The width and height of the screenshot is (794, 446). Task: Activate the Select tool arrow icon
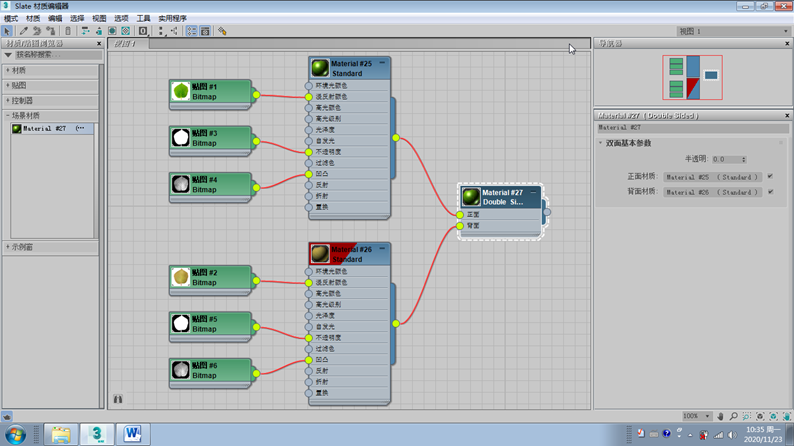point(7,31)
